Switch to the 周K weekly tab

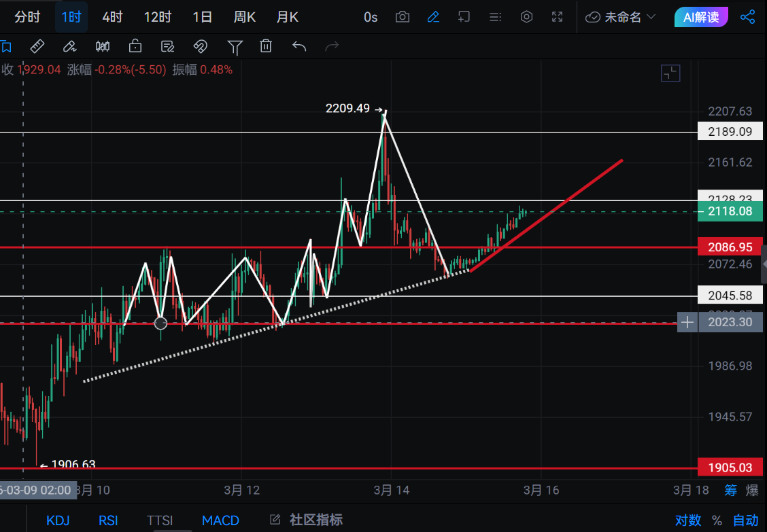point(244,17)
